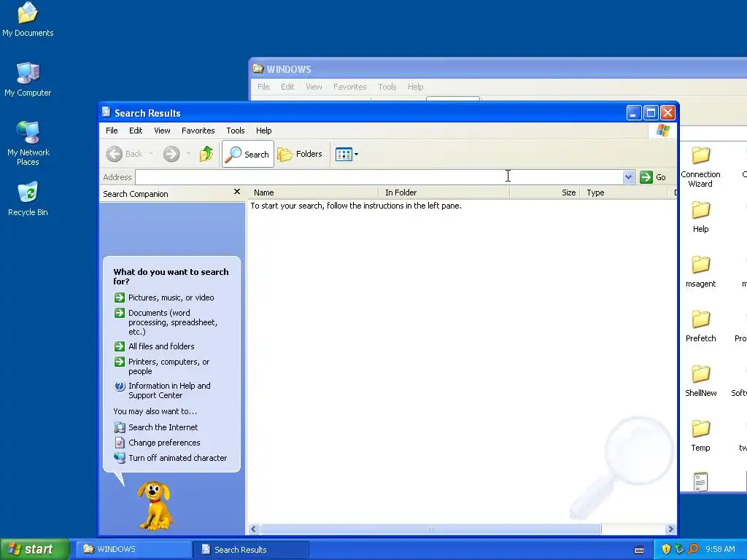Select My Computer desktop icon
This screenshot has width=747, height=560.
pyautogui.click(x=28, y=79)
